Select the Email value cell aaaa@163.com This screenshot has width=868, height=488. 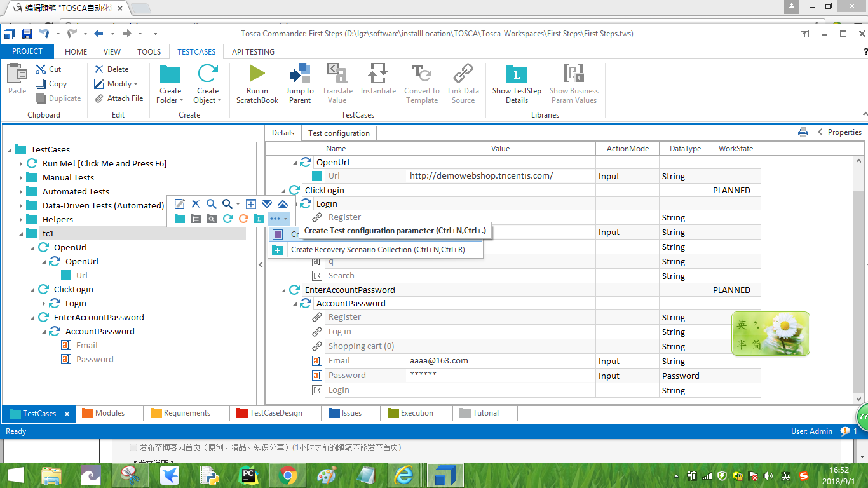pos(500,361)
